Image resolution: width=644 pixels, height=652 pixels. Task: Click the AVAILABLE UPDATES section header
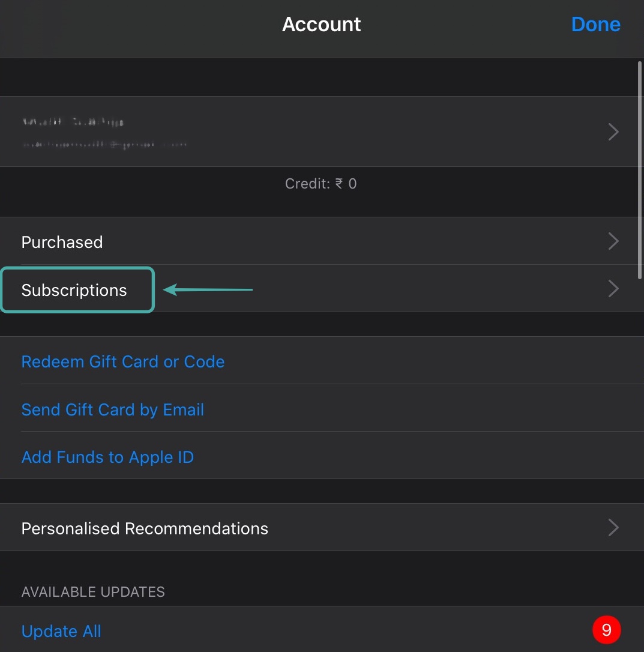[93, 592]
